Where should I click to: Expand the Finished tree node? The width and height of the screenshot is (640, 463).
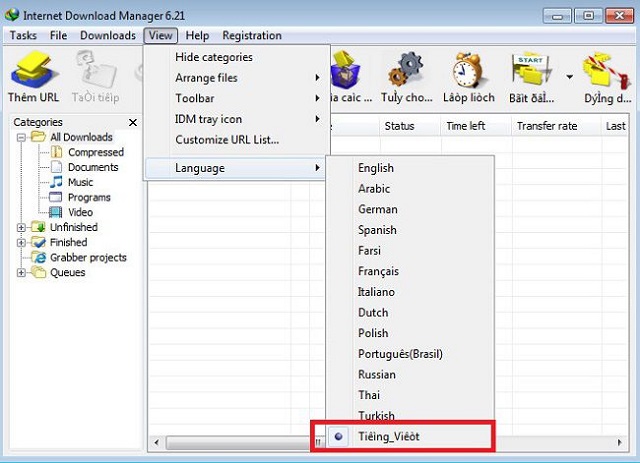21,243
